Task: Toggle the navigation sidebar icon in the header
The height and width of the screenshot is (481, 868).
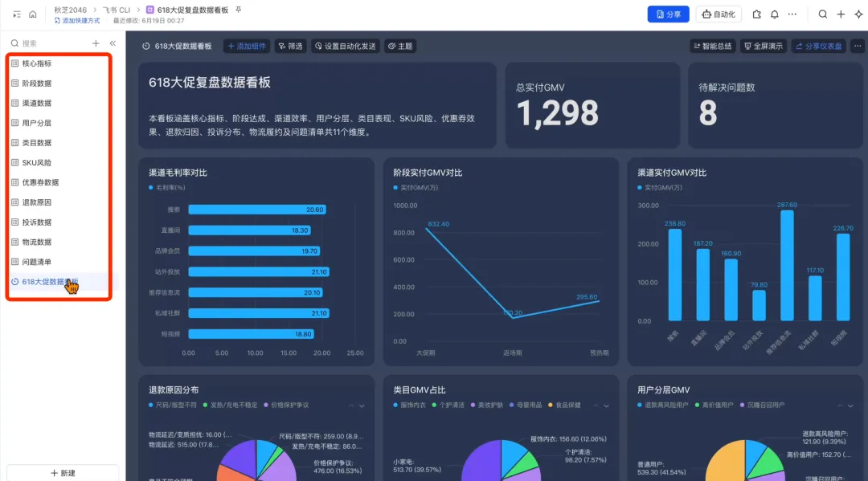Action: pos(17,14)
